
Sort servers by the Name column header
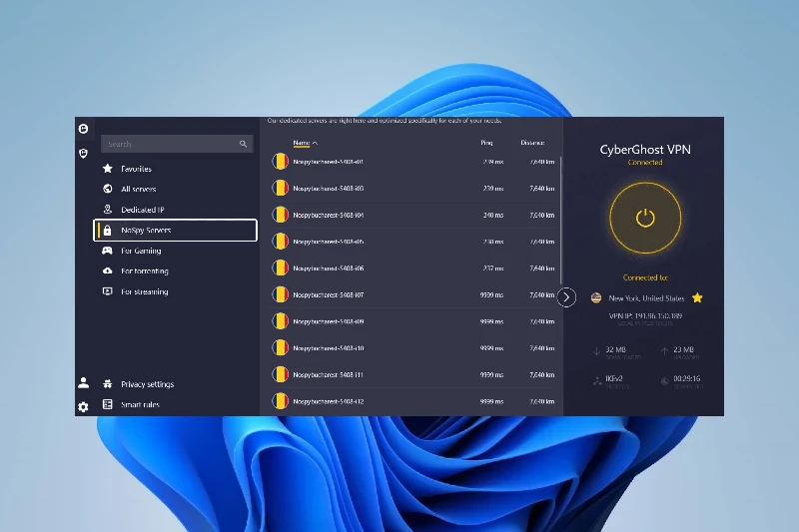click(x=302, y=143)
